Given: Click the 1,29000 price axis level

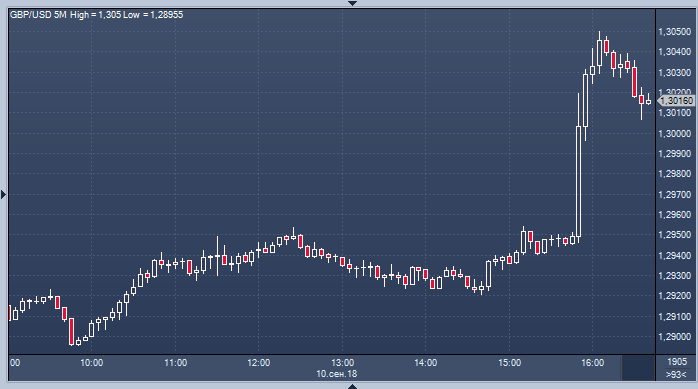Looking at the screenshot, I should click(x=675, y=337).
